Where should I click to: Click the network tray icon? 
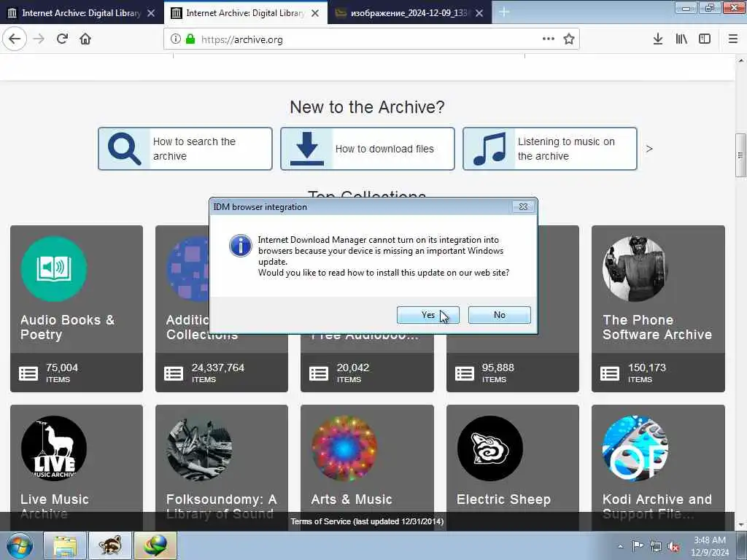tap(656, 546)
